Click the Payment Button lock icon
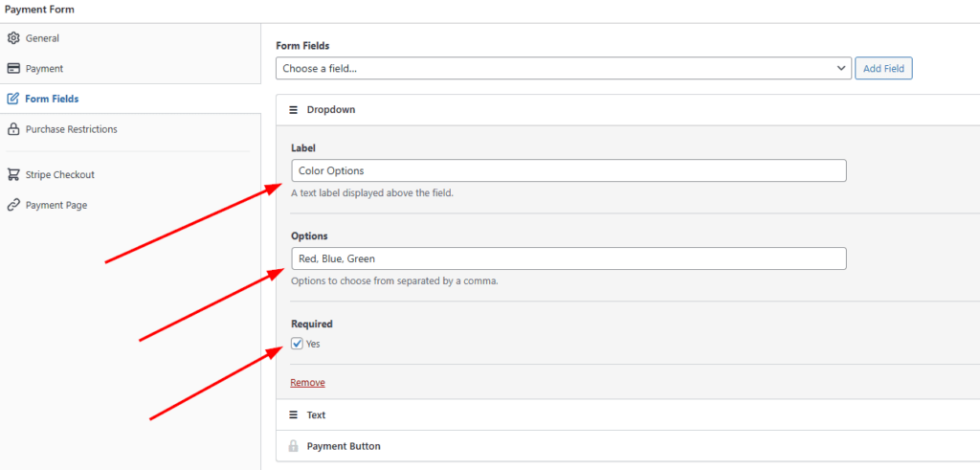The image size is (980, 470). 293,446
